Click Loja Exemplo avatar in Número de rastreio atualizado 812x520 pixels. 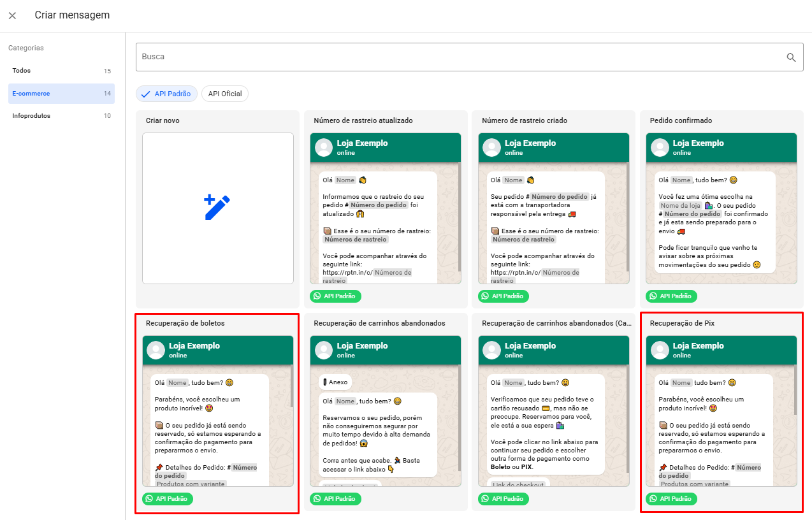click(x=324, y=147)
